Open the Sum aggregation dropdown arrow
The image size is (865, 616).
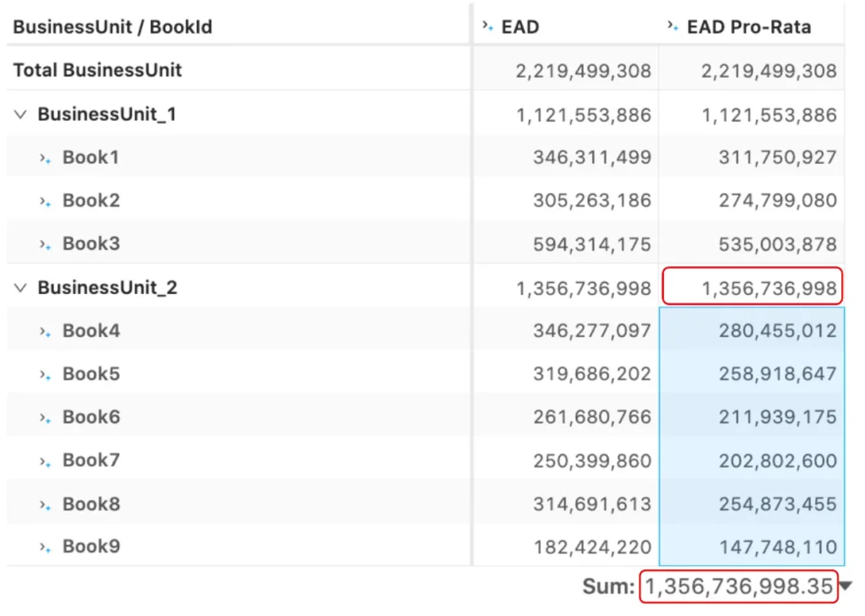tap(846, 586)
